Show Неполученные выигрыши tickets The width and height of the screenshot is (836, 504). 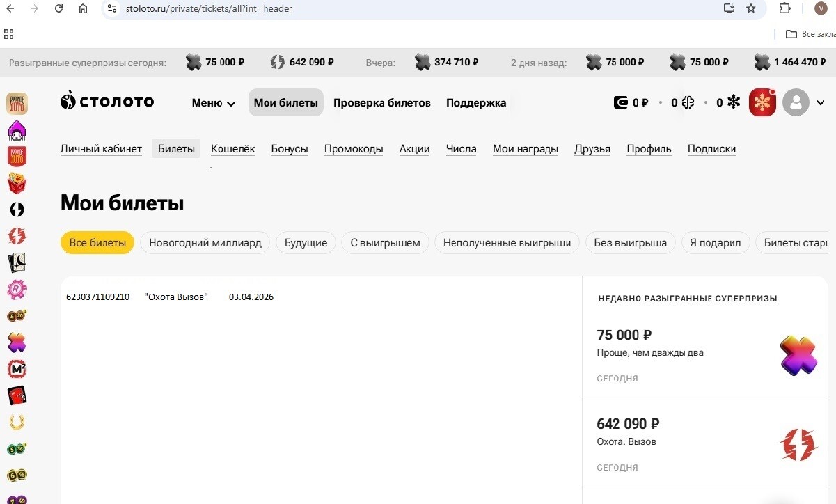point(507,243)
